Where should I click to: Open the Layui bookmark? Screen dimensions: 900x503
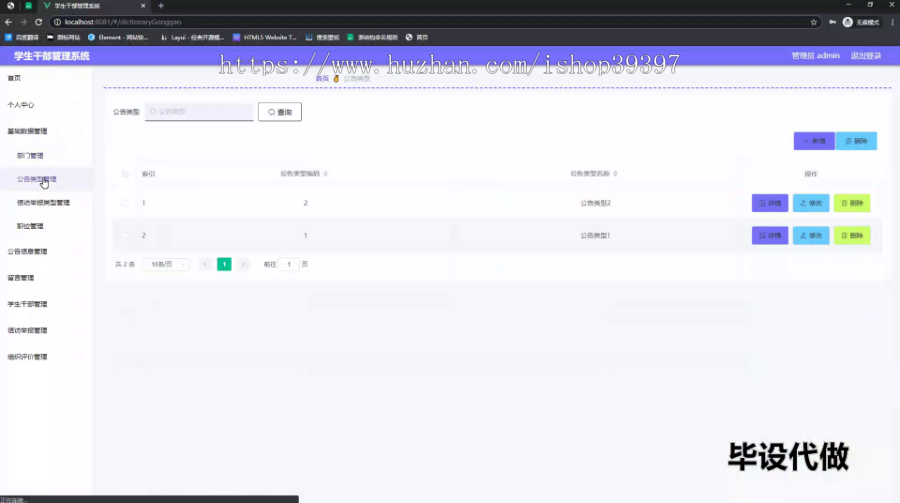pos(192,37)
